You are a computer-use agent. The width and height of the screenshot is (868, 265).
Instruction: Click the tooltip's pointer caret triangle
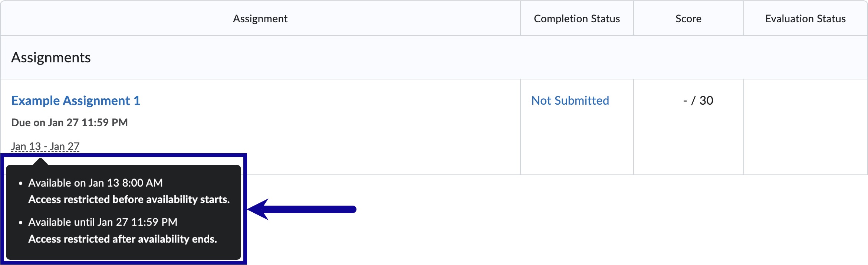point(40,161)
